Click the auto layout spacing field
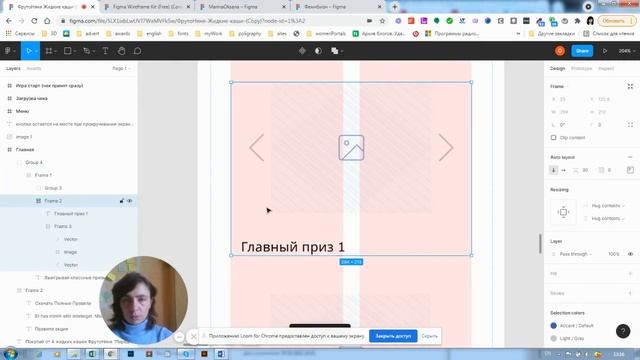Viewport: 640px width, 360px height. (x=581, y=170)
